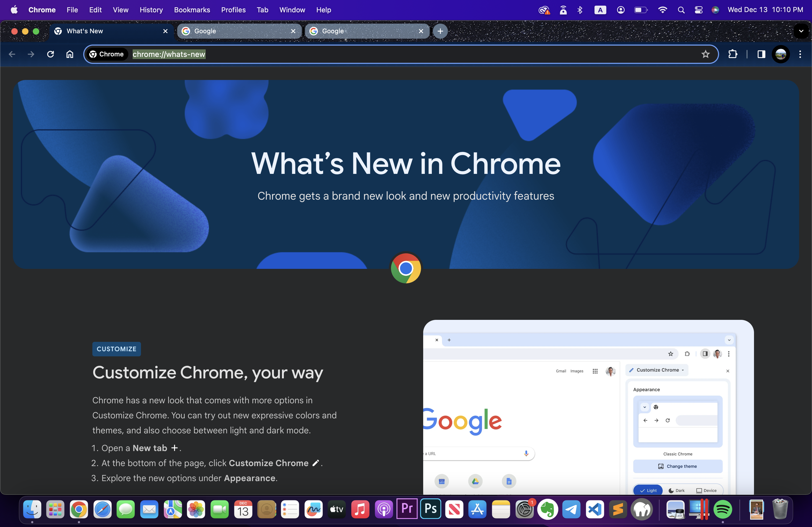Select Dark mode in Appearance preview

coord(677,490)
